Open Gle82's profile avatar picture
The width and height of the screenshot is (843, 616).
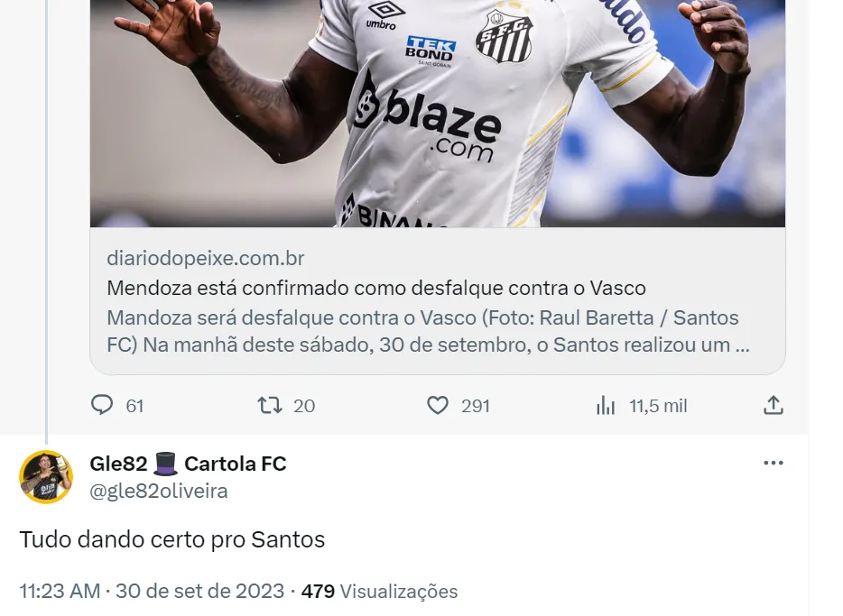46,477
